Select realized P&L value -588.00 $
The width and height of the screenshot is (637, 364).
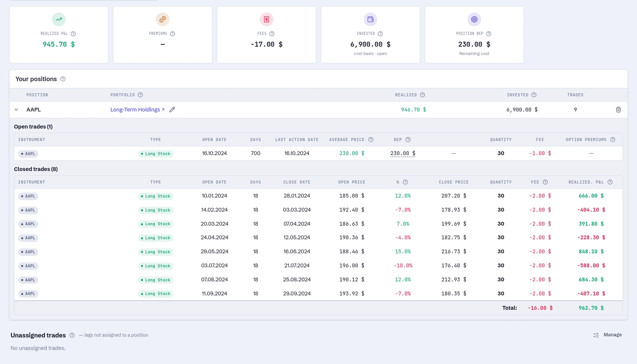click(x=591, y=266)
